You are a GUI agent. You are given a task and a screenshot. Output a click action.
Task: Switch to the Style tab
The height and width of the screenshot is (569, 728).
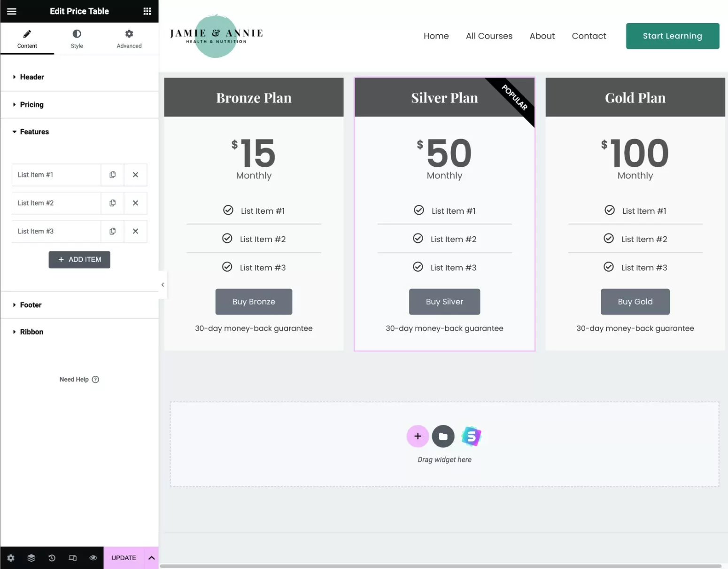click(77, 39)
